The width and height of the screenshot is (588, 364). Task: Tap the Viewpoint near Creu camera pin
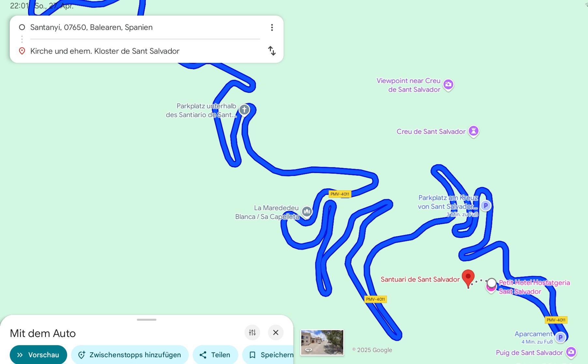coord(448,85)
